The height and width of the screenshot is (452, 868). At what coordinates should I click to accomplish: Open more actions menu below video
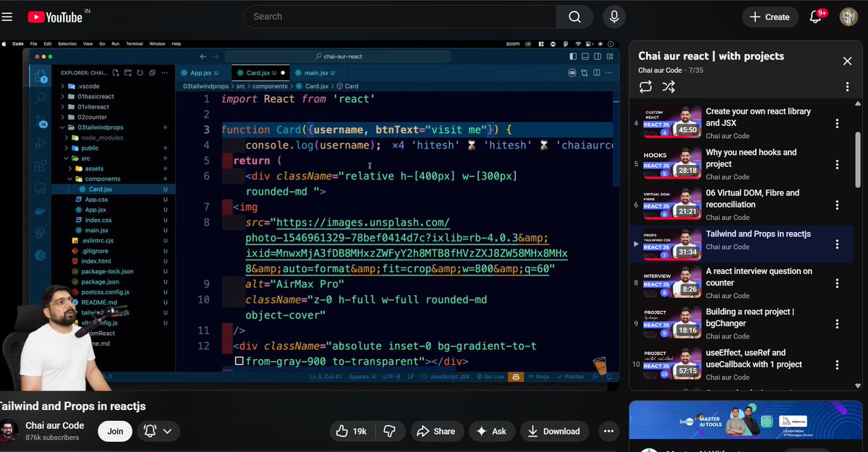tap(608, 431)
